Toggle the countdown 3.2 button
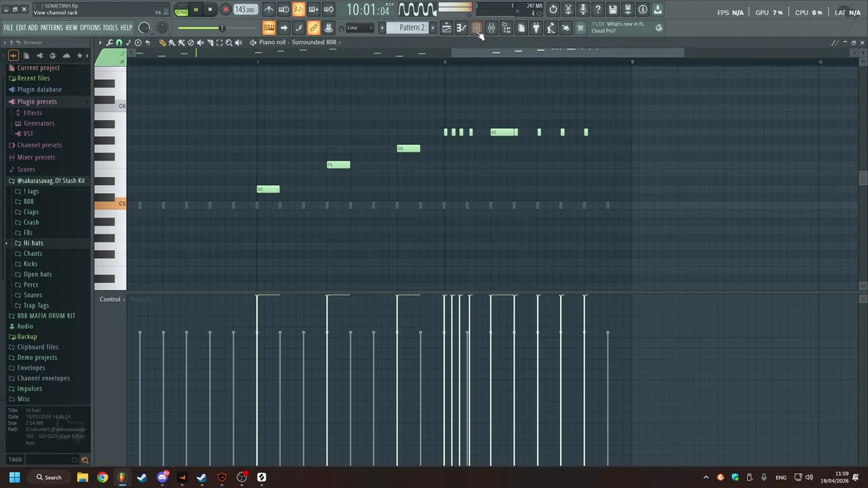Image resolution: width=868 pixels, height=488 pixels. point(298,9)
